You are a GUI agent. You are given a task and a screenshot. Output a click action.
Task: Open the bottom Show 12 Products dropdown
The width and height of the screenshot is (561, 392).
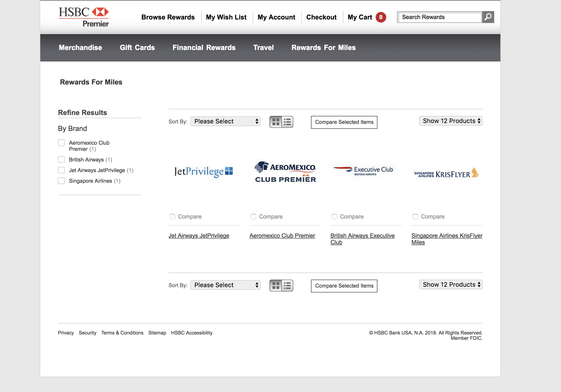pos(451,284)
